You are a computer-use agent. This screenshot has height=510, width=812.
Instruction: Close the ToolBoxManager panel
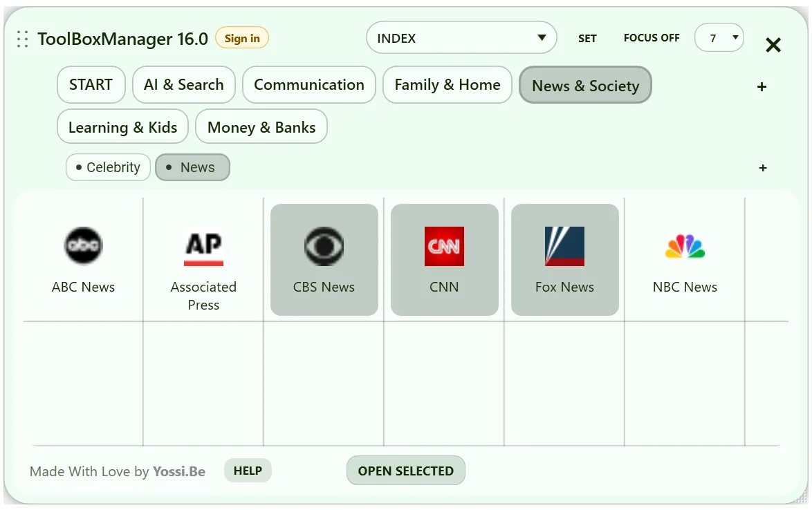[x=773, y=45]
